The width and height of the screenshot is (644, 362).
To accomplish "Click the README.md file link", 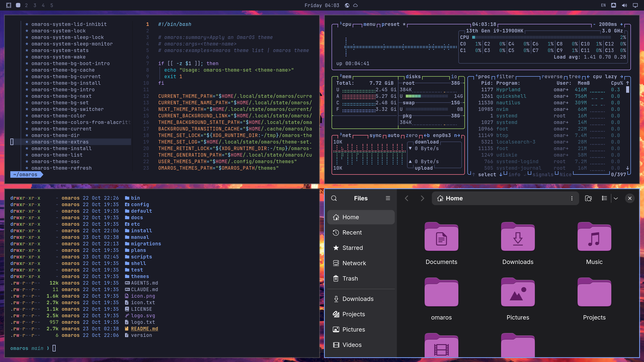I will click(x=144, y=329).
